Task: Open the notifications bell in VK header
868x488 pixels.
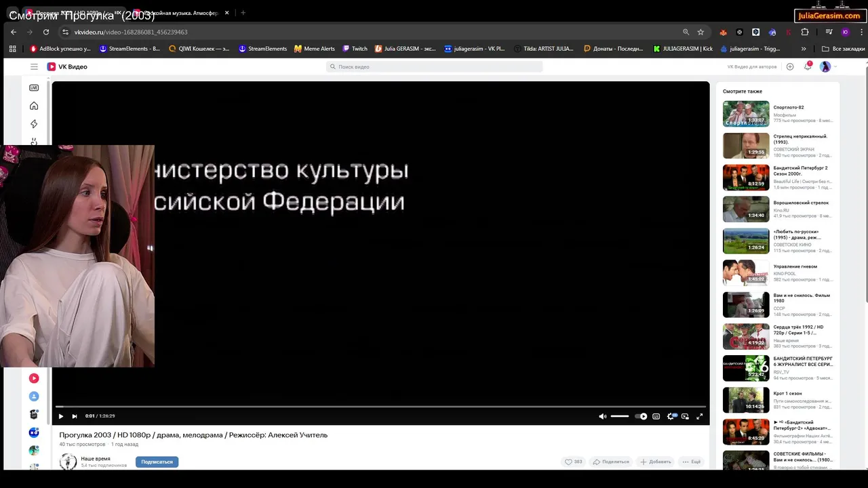Action: point(808,66)
